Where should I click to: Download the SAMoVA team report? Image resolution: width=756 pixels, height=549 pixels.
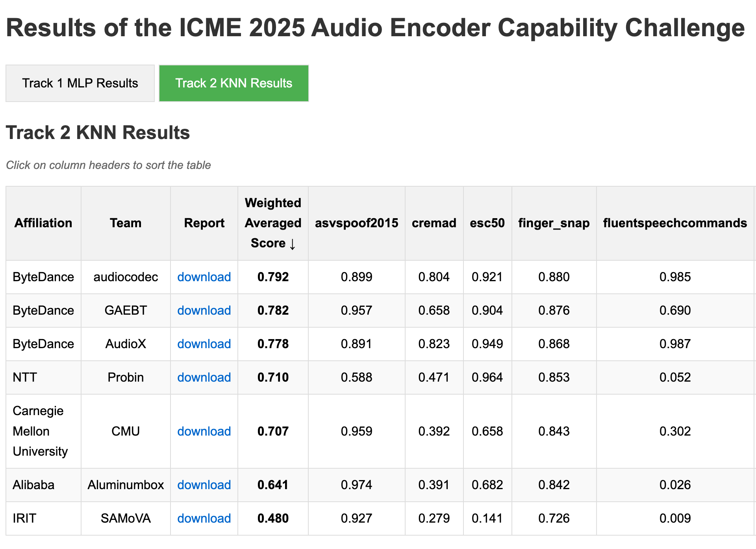[204, 518]
